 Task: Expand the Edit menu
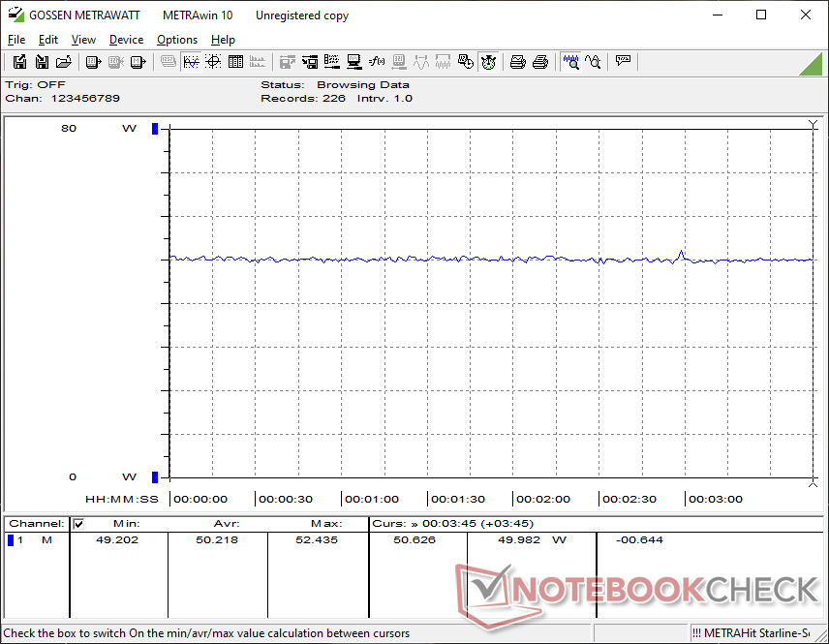(48, 40)
